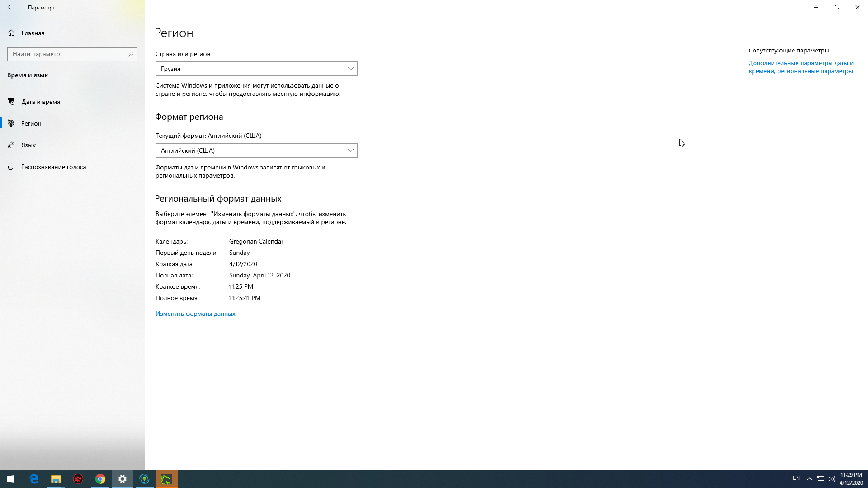
Task: Click Изменить форматы данных link
Action: (195, 314)
